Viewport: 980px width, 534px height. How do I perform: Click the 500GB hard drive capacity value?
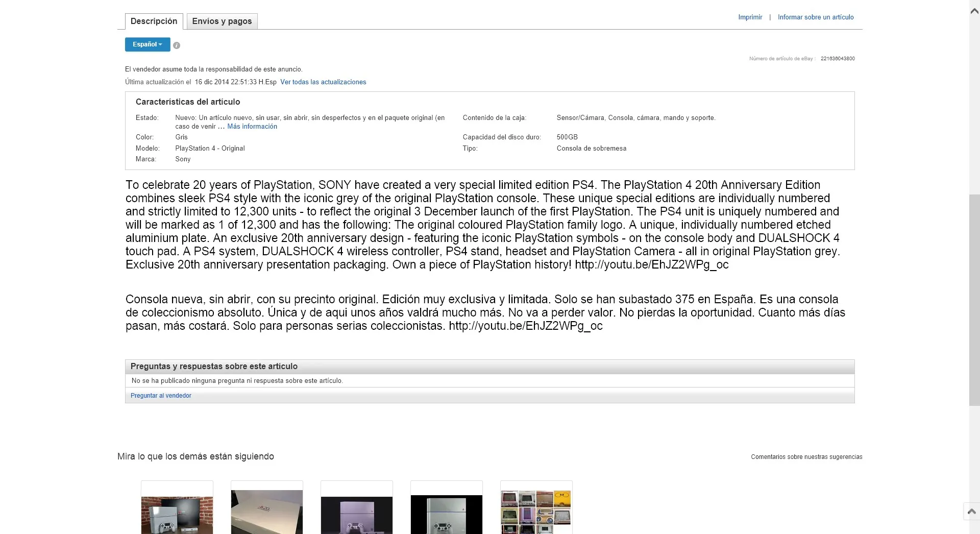click(x=567, y=137)
